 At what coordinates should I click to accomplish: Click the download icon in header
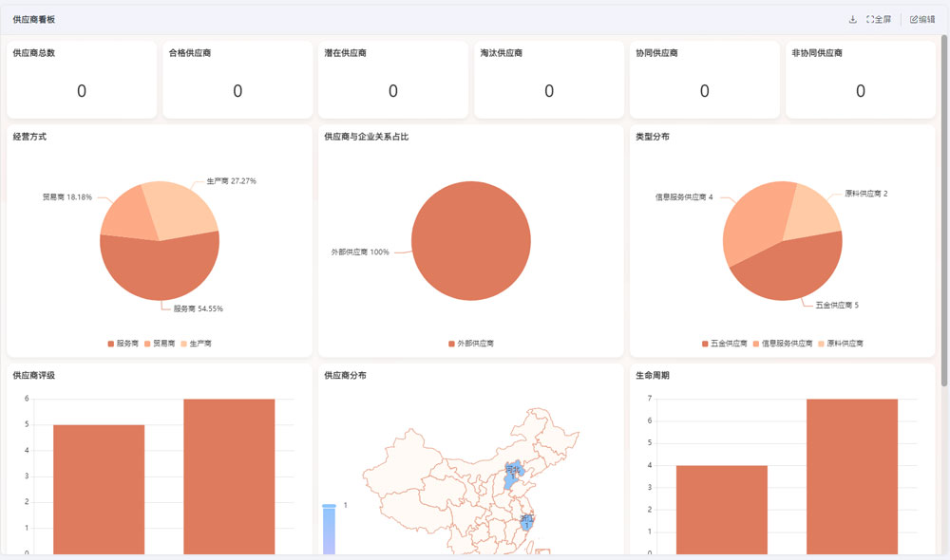(852, 19)
